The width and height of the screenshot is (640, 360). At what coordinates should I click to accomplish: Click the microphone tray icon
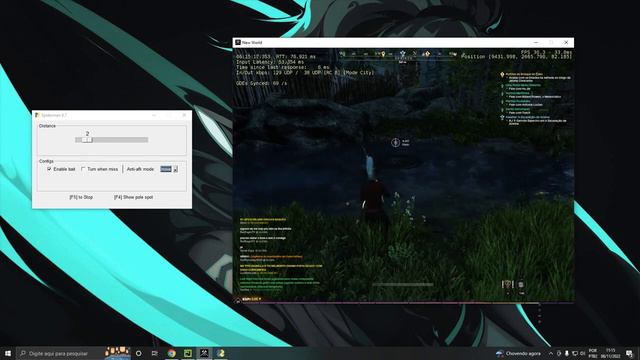(567, 353)
